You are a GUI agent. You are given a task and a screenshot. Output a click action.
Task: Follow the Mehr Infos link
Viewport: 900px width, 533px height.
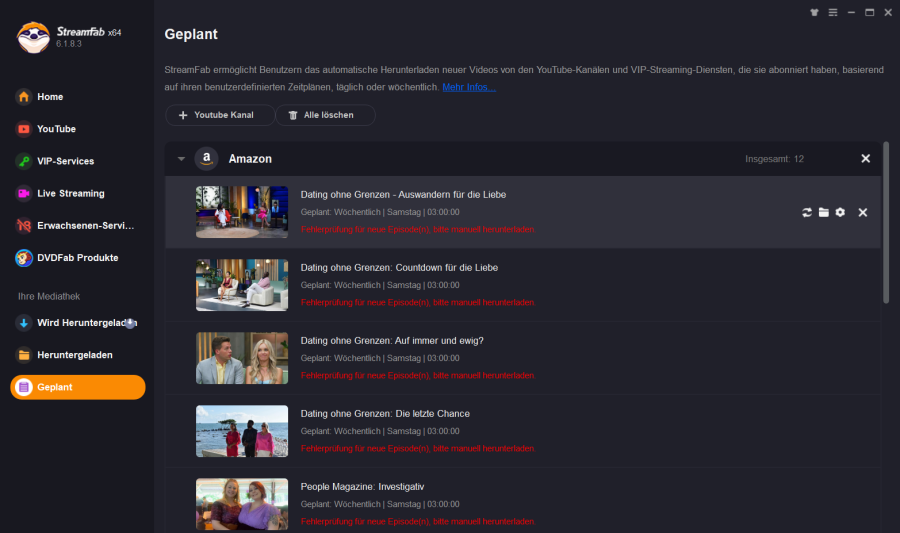coord(468,88)
